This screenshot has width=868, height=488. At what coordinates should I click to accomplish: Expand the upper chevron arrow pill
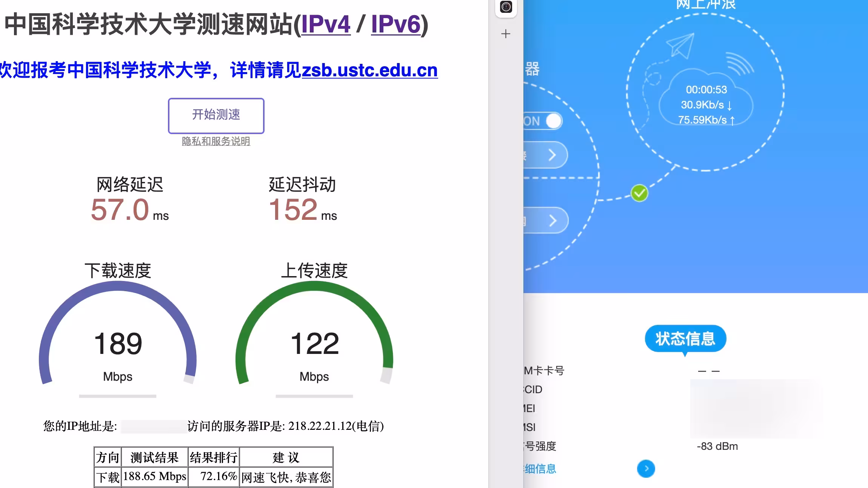click(x=552, y=155)
